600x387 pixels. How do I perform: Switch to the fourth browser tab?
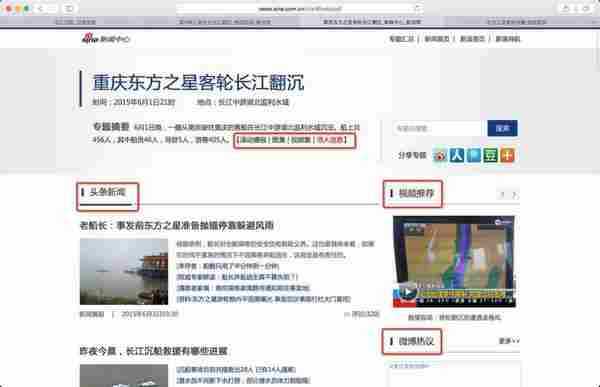(517, 22)
